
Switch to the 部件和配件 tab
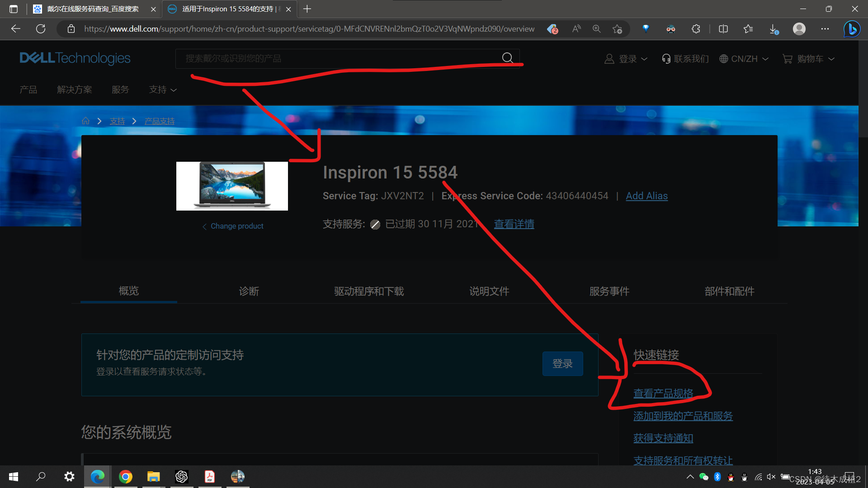click(x=730, y=291)
